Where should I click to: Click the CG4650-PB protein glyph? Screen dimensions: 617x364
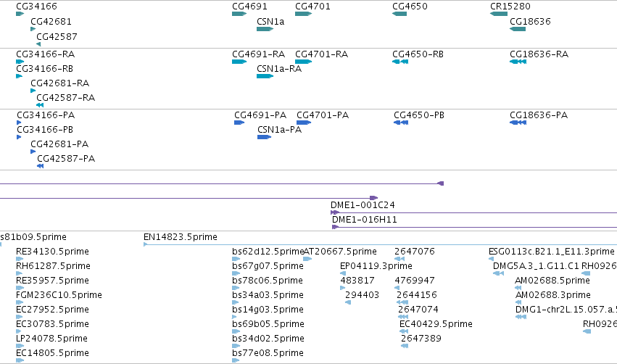(401, 123)
